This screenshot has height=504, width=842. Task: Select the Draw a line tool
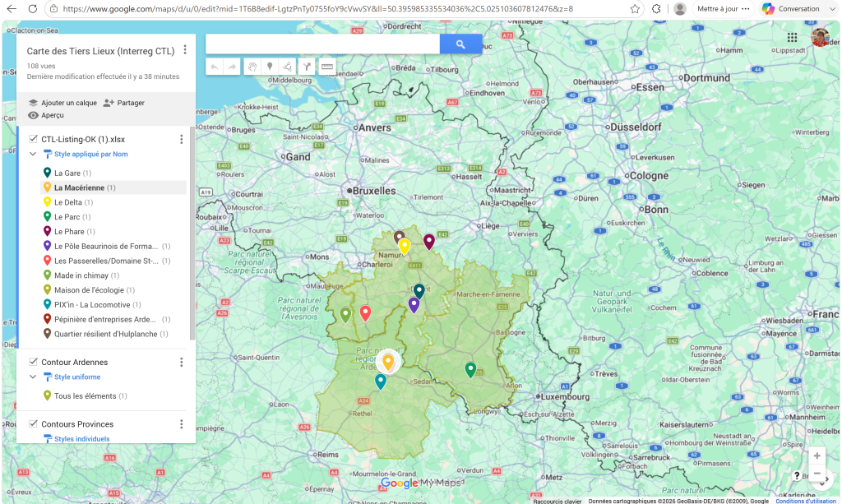tap(288, 67)
